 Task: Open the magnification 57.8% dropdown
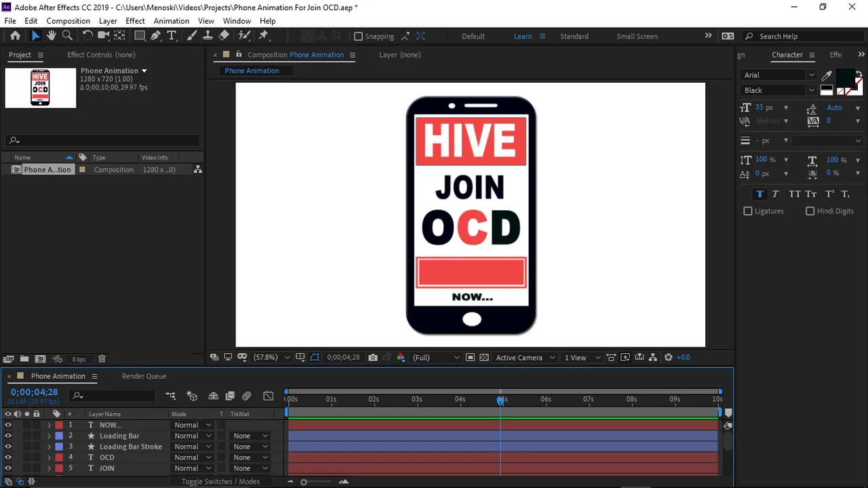point(271,357)
